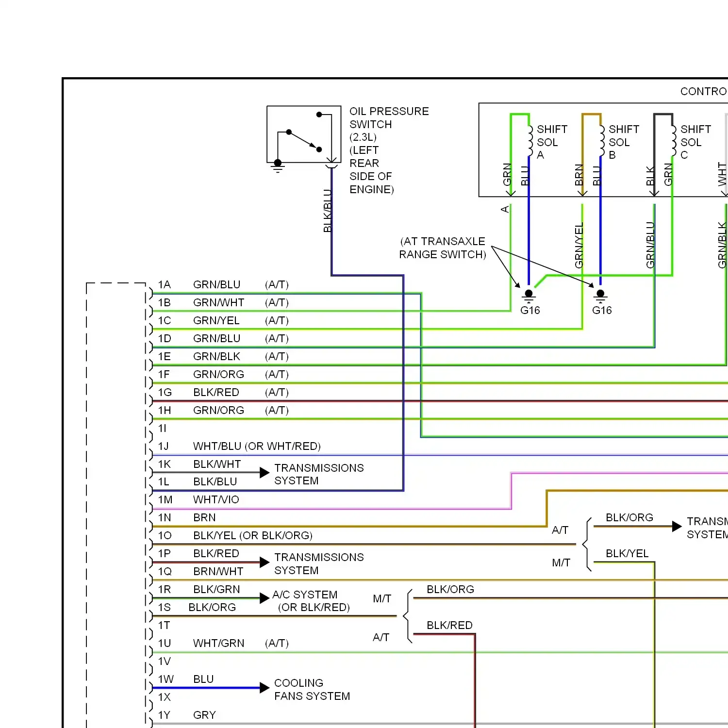Click the (AT TRANSAXLE RANGE SWITCH) label
Viewport: 728px width, 728px height.
[x=442, y=248]
